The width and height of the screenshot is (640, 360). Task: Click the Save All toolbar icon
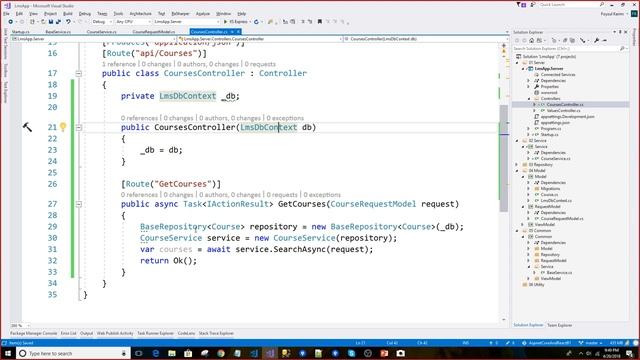tap(58, 22)
